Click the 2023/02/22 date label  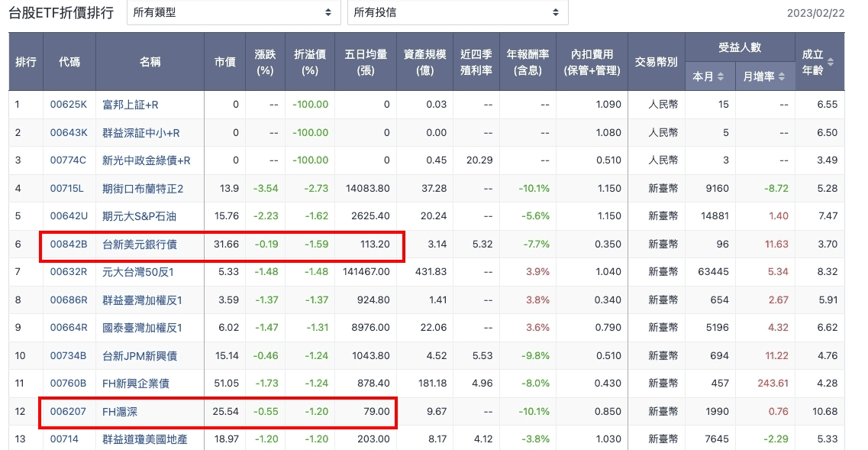pos(815,13)
